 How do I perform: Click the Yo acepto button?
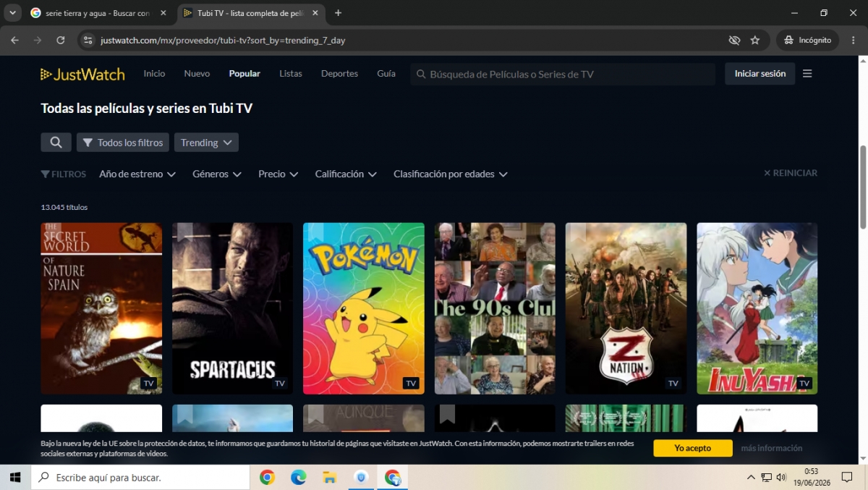693,448
